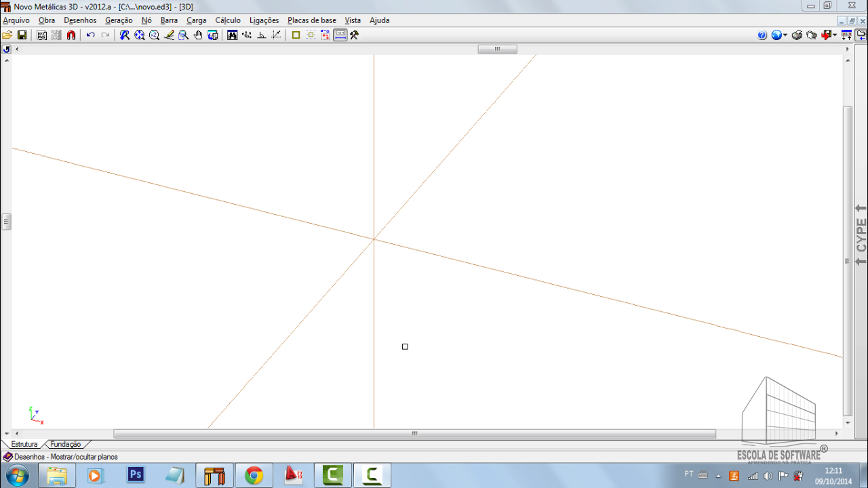Expand the red arrow export dropdown
Screen dimensions: 868x488
pos(834,35)
